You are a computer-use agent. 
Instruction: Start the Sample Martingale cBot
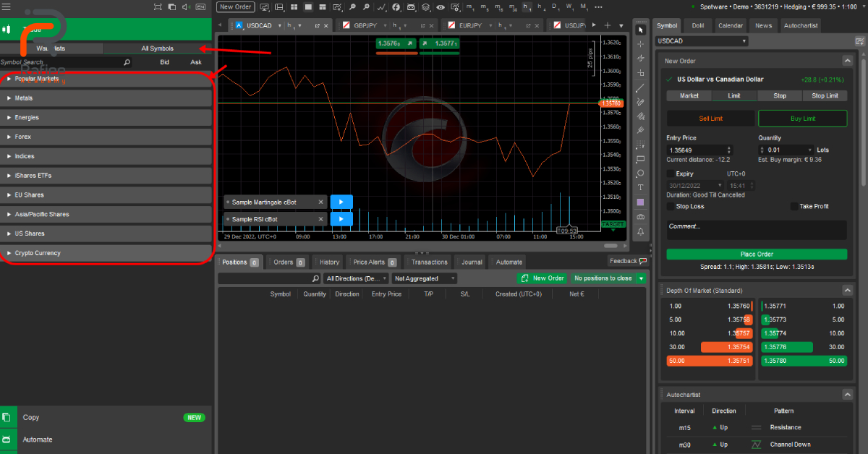(x=341, y=202)
